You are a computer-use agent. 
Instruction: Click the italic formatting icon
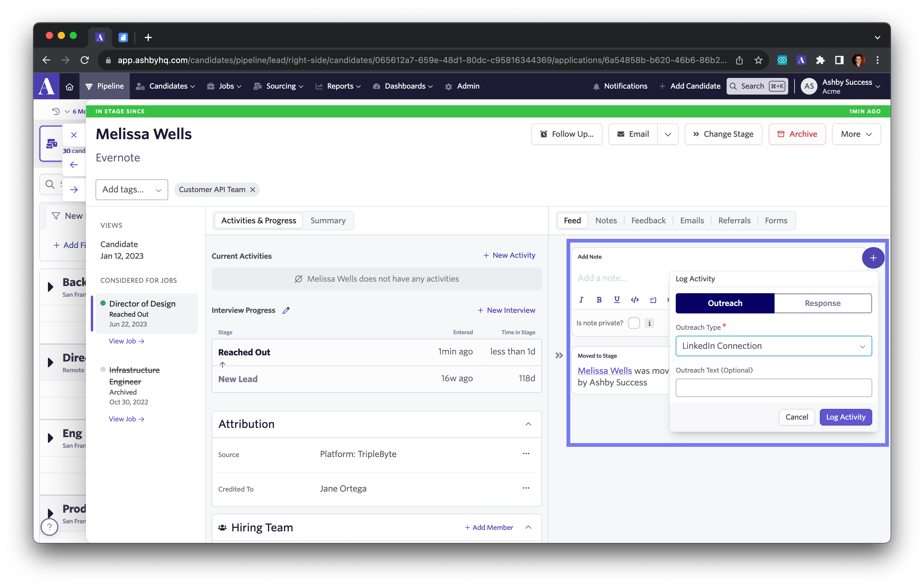581,299
